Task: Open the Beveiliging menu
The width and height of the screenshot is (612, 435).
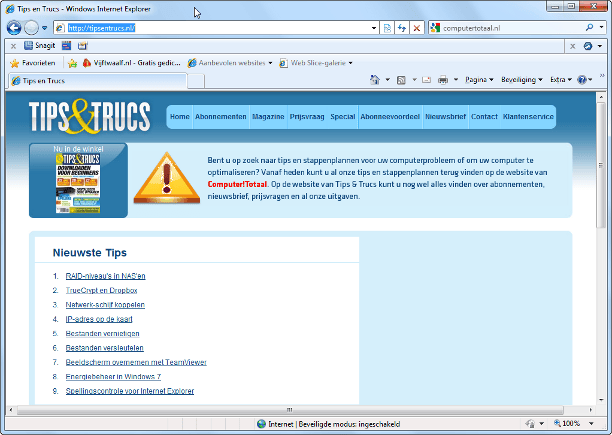Action: tap(522, 80)
